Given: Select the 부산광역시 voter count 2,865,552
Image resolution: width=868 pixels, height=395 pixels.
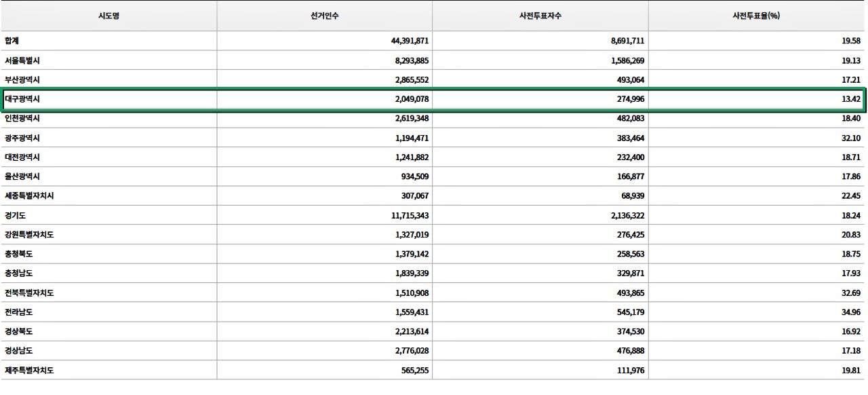Looking at the screenshot, I should click(410, 79).
